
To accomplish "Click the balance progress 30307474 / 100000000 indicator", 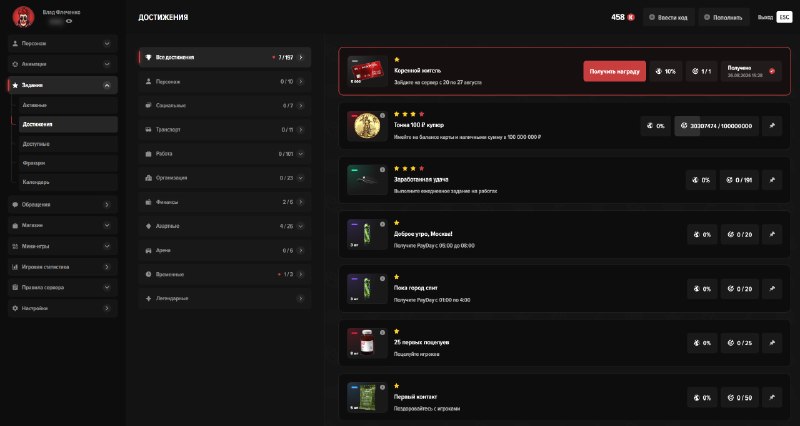I will 716,126.
